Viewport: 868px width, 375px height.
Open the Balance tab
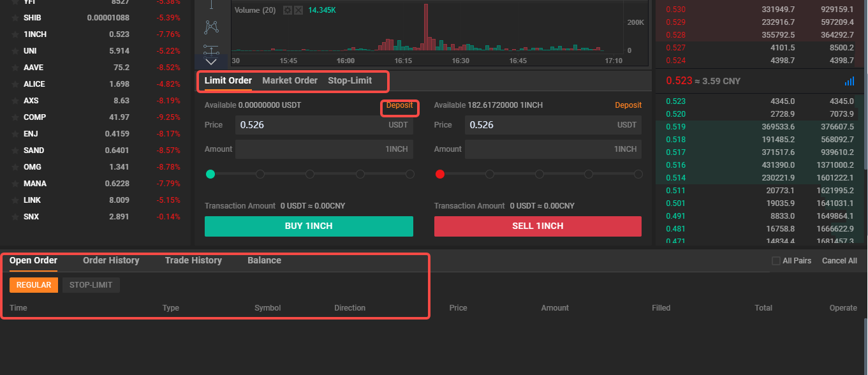point(264,260)
